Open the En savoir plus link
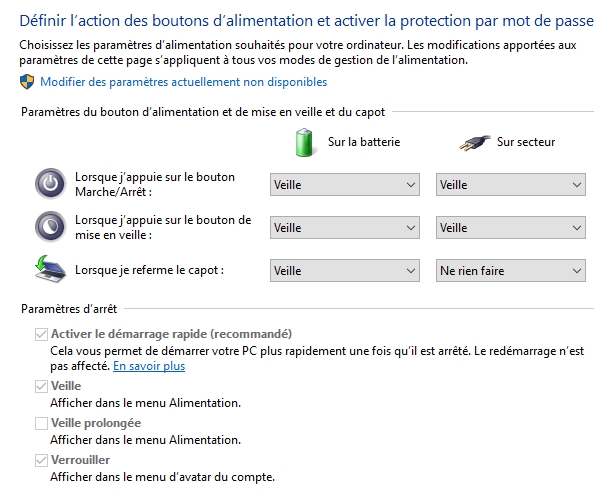 pyautogui.click(x=149, y=366)
